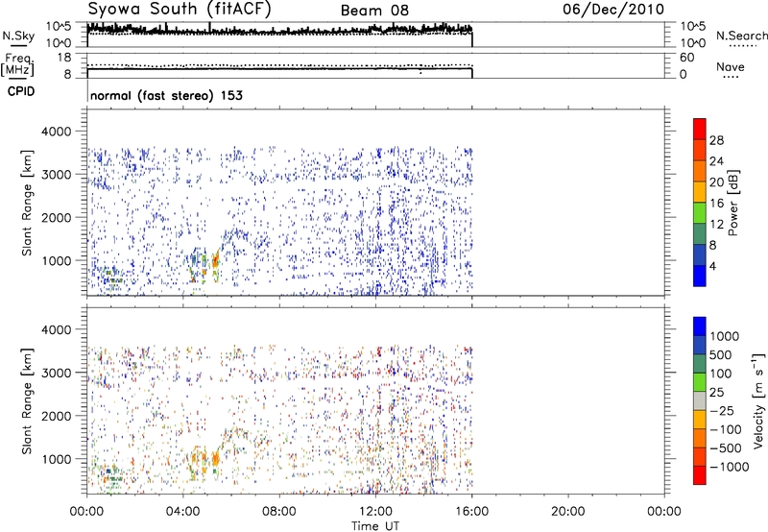Select the "CPID" row label
The image size is (768, 532).
click(x=21, y=91)
